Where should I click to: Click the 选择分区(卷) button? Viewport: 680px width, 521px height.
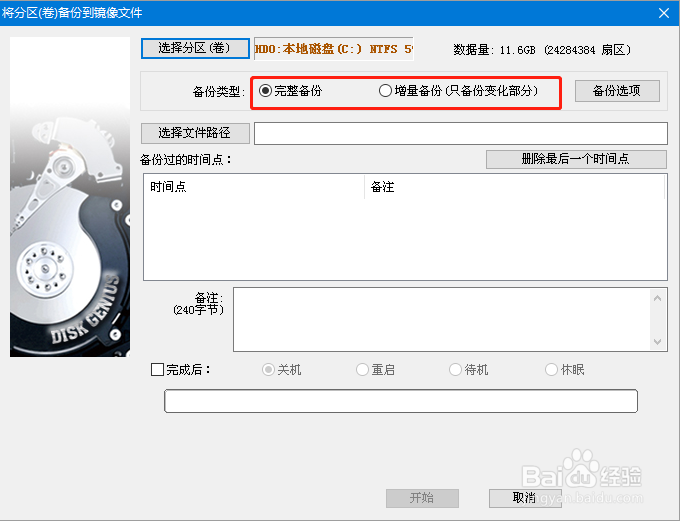tap(195, 48)
